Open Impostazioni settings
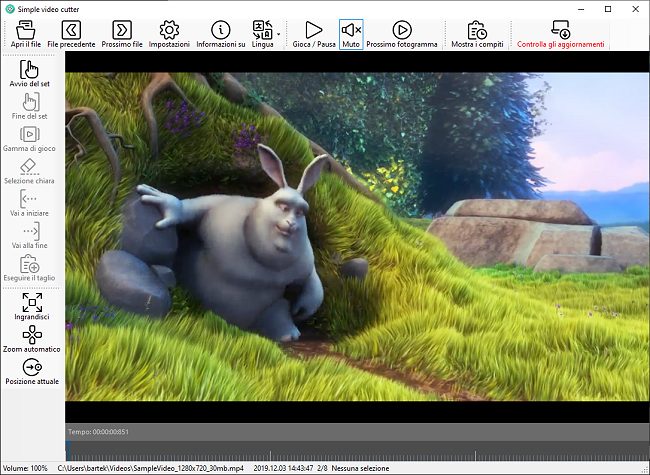This screenshot has height=475, width=650. (x=169, y=34)
